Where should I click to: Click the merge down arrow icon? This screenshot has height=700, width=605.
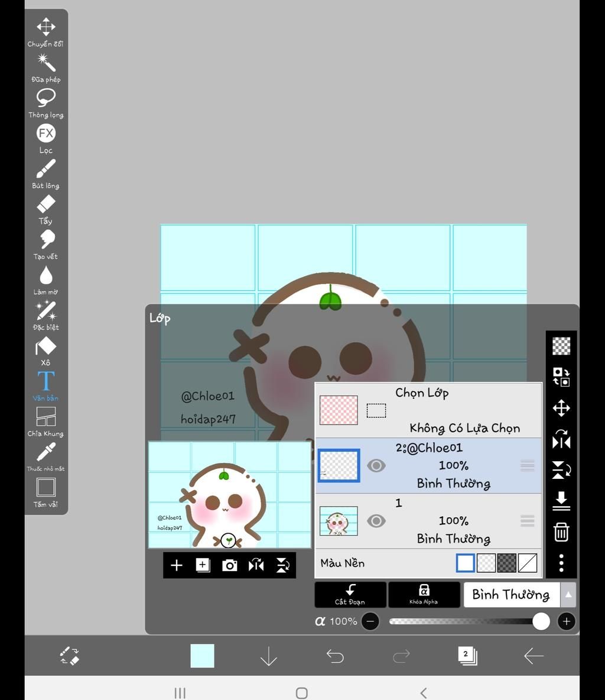click(x=561, y=501)
